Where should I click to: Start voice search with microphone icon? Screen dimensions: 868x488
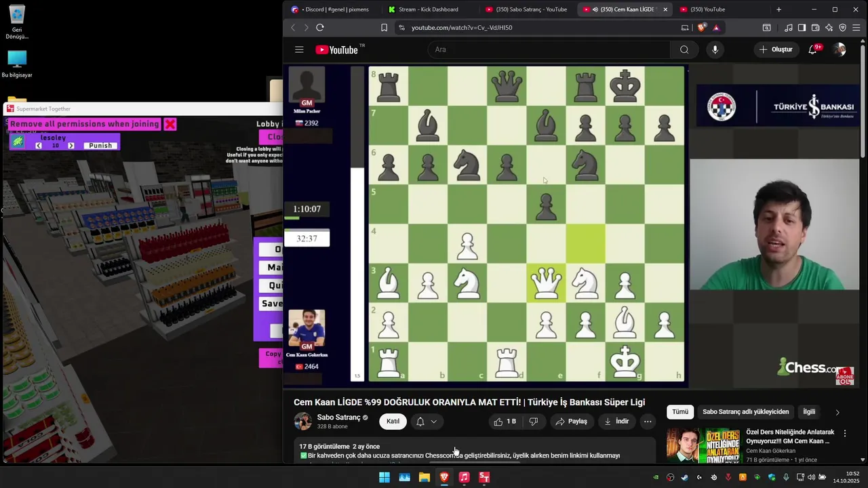point(715,49)
